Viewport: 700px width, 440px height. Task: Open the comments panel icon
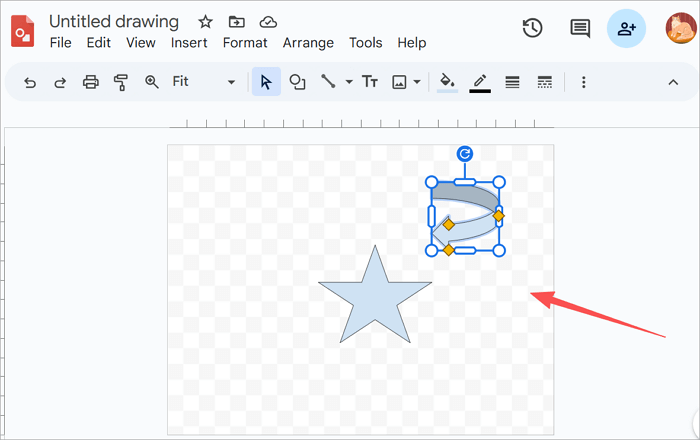pos(580,29)
